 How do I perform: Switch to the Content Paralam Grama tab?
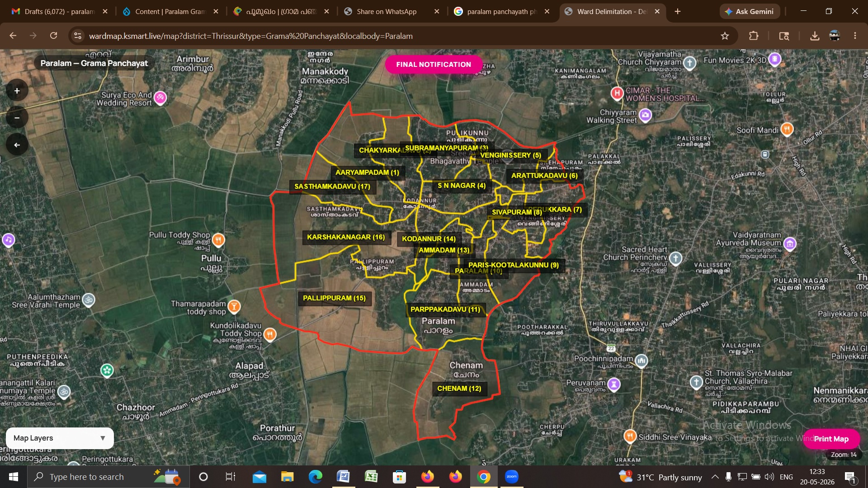[170, 12]
